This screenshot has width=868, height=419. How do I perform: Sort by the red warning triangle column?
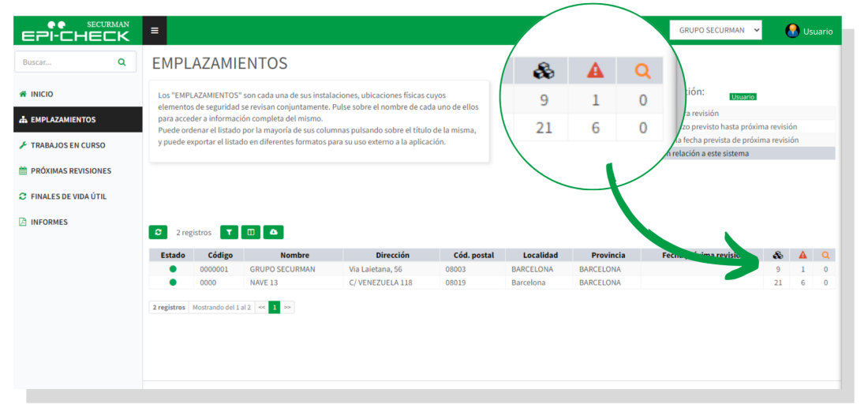[803, 255]
